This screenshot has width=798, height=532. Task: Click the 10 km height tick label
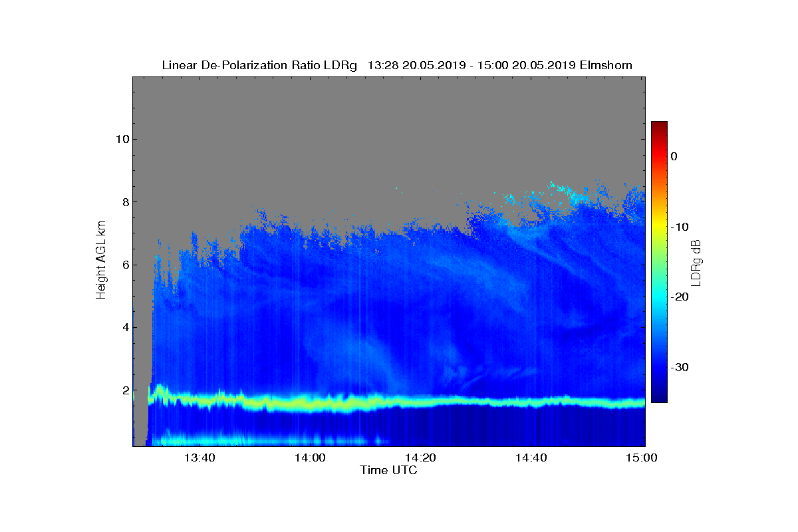[x=120, y=140]
